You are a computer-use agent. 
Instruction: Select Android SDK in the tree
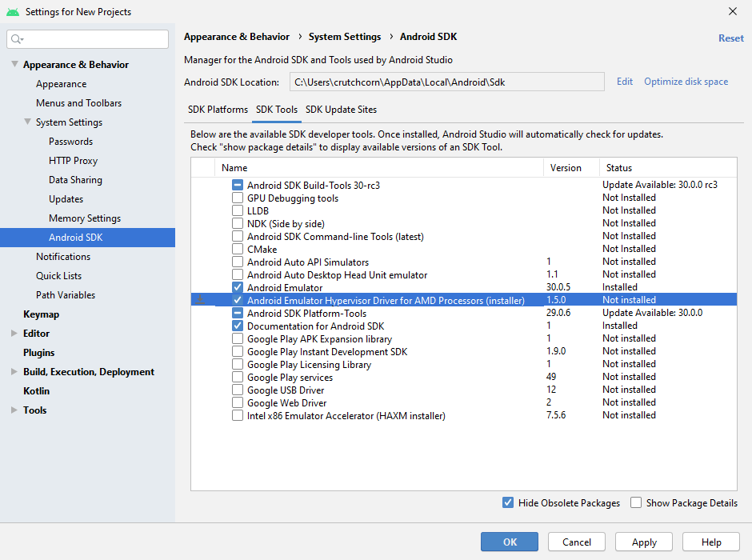tap(87, 238)
